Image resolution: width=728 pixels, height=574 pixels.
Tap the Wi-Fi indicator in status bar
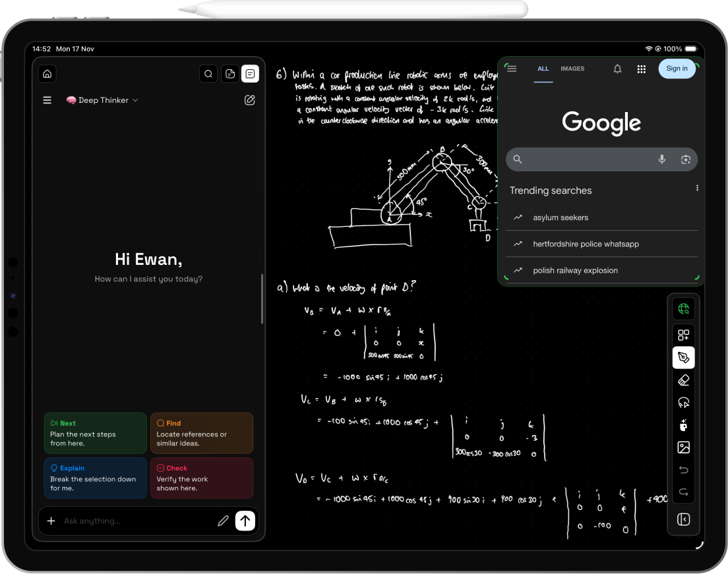click(x=649, y=49)
